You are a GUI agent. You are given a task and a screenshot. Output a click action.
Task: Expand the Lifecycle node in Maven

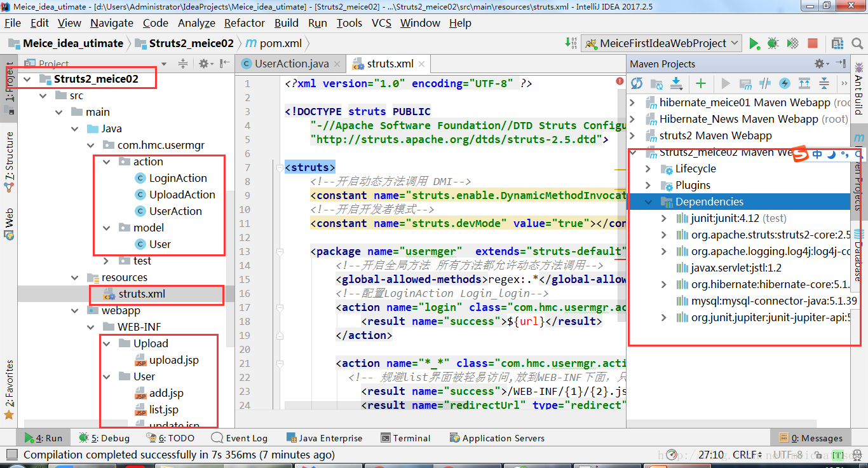click(648, 169)
